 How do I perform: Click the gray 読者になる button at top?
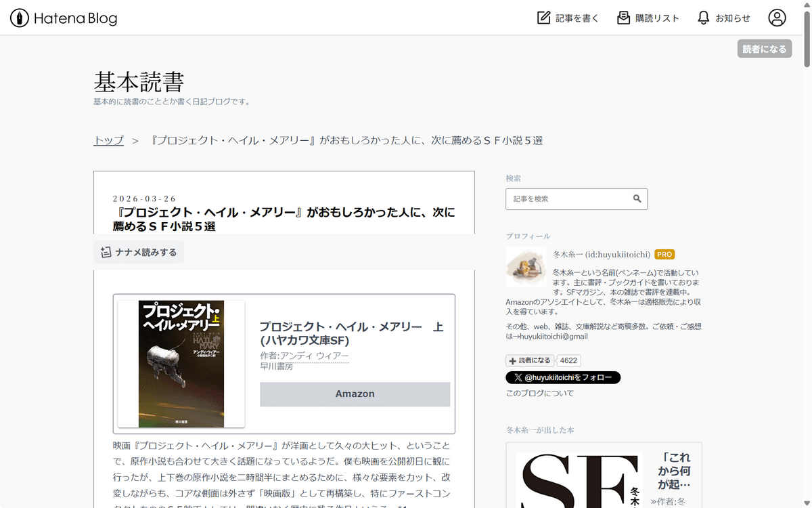tap(764, 49)
